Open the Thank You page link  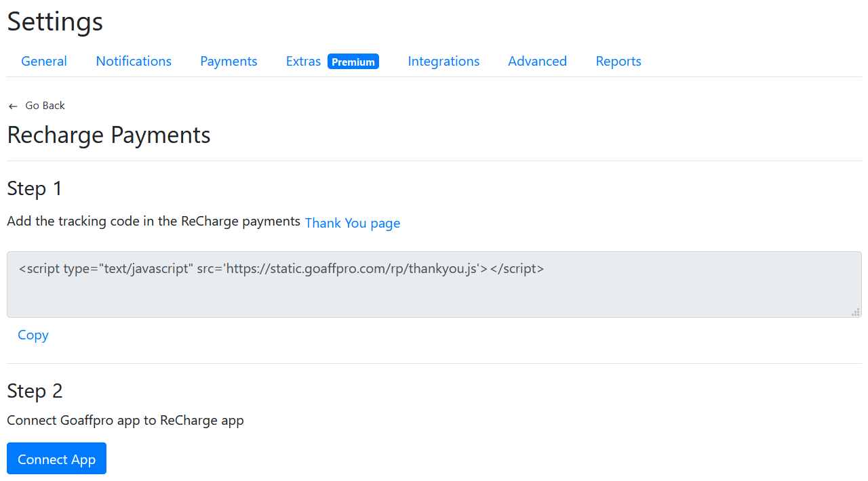353,223
